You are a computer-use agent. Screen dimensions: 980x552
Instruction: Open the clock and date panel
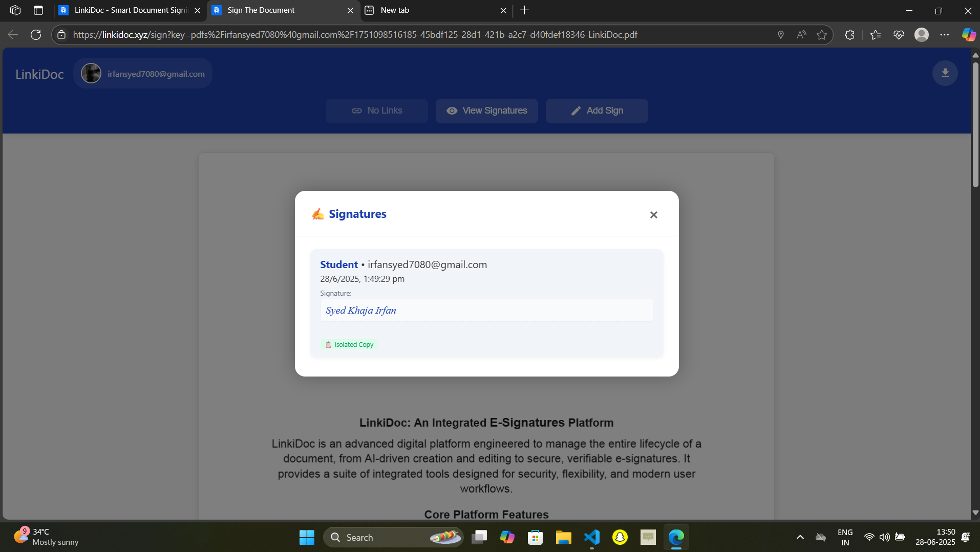[x=935, y=537]
